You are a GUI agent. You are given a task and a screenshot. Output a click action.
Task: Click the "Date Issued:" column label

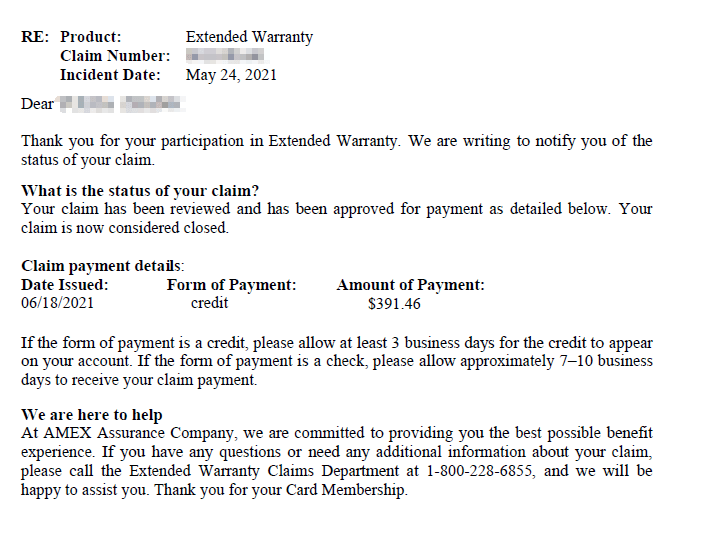(64, 285)
